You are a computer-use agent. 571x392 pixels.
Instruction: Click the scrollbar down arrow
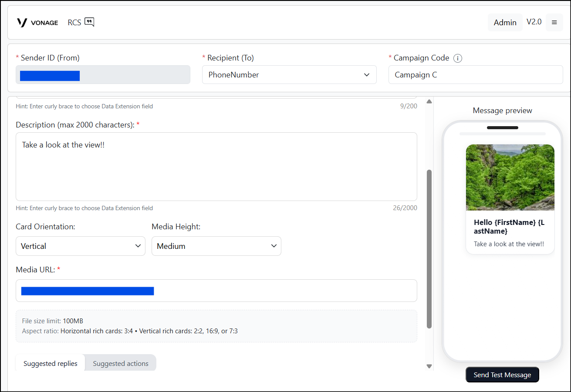pyautogui.click(x=429, y=367)
